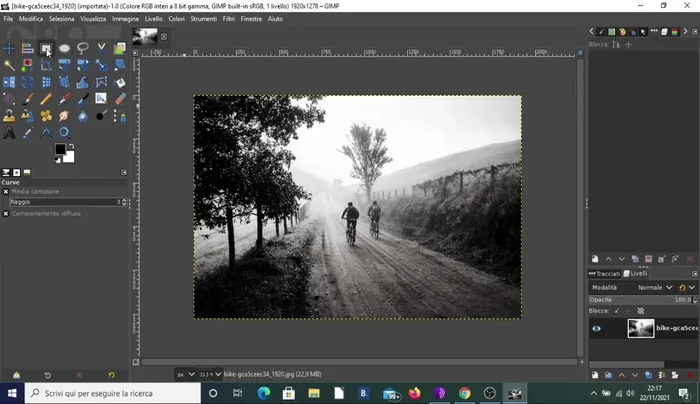
Task: Pick the Free Select lasso tool
Action: 83,48
